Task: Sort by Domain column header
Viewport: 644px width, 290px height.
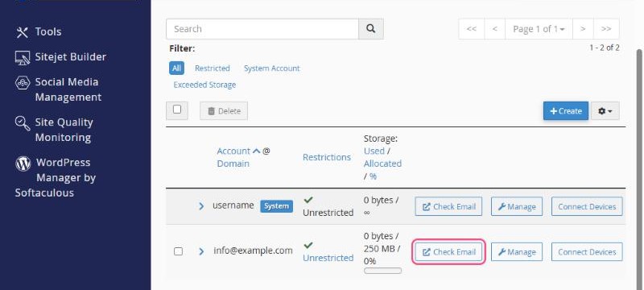Action: (x=233, y=164)
